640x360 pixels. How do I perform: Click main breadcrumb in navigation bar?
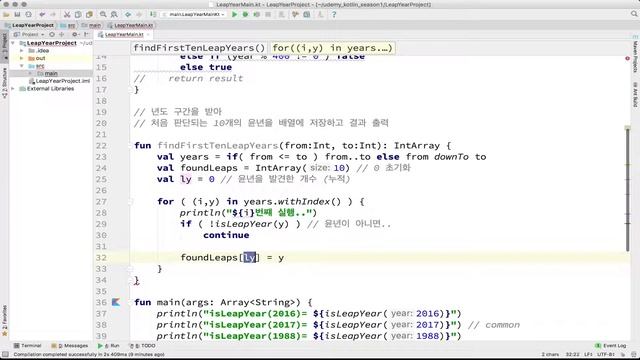point(92,25)
